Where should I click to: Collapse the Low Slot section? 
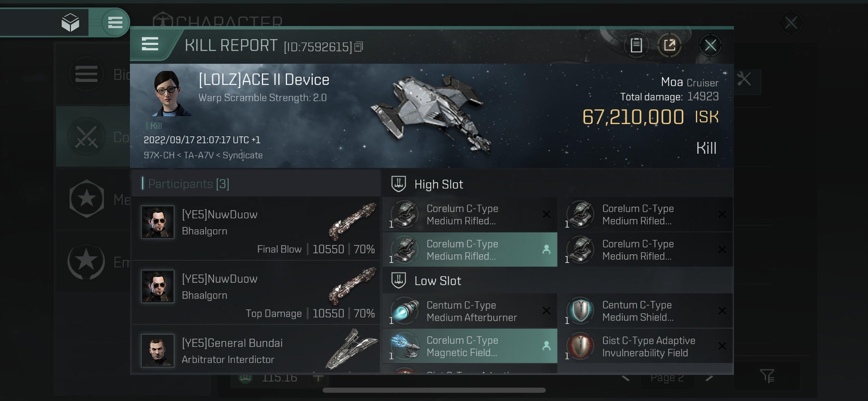(437, 281)
